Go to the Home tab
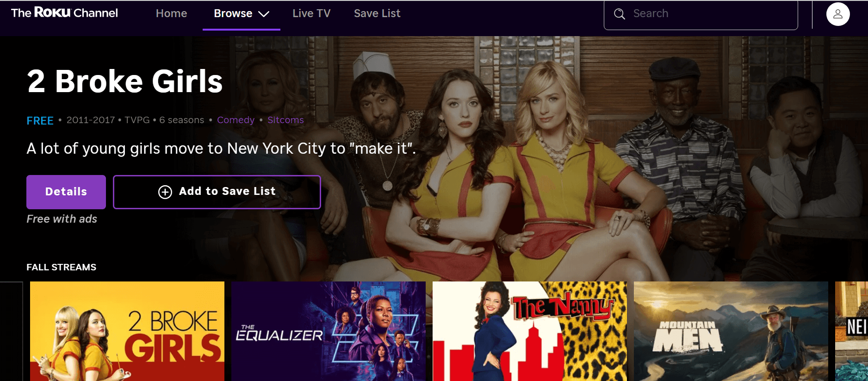The width and height of the screenshot is (868, 381). (171, 13)
